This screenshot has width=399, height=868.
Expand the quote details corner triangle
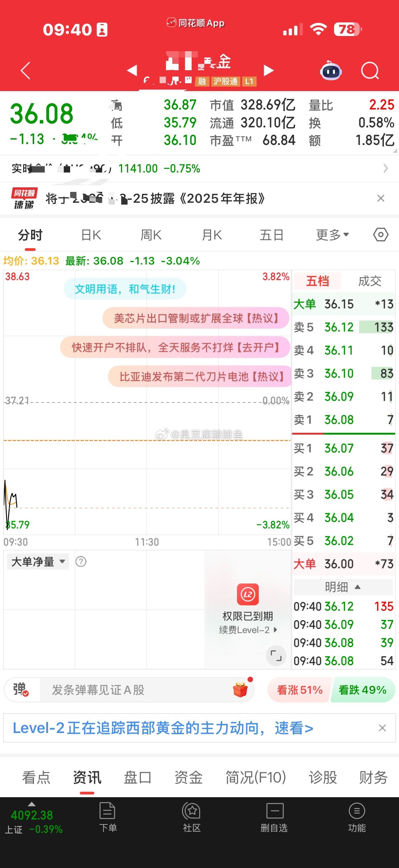click(395, 151)
